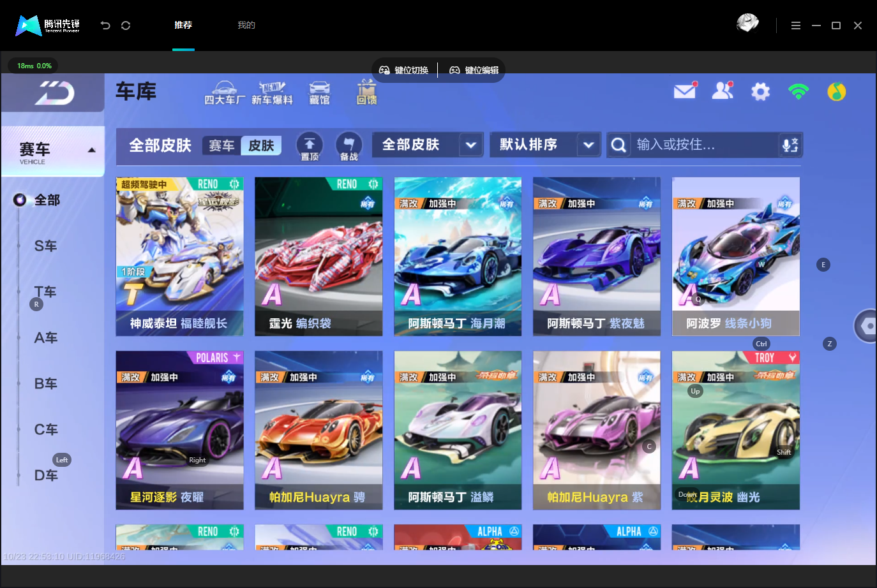Open the settings gear icon
Viewport: 877px width, 588px height.
(x=760, y=92)
